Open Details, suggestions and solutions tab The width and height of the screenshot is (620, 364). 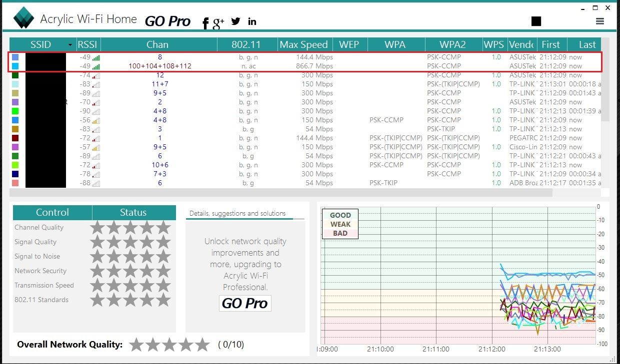click(237, 213)
